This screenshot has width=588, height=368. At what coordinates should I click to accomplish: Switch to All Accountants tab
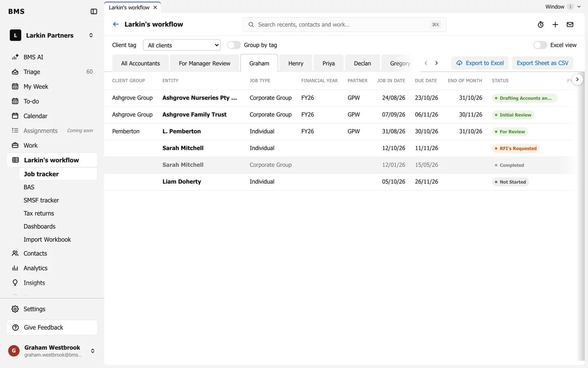pyautogui.click(x=140, y=63)
